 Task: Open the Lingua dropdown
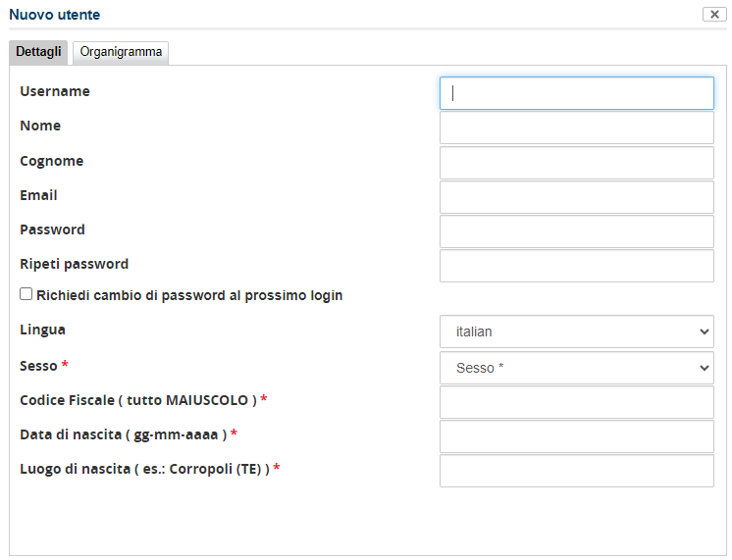[576, 331]
